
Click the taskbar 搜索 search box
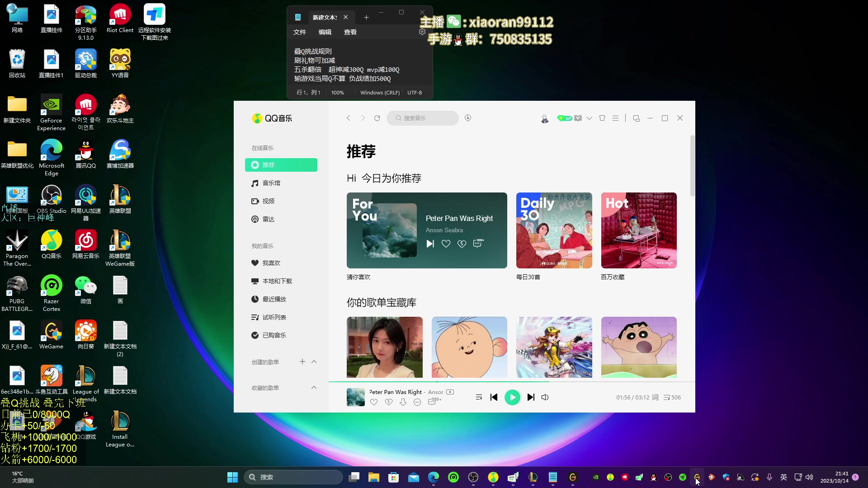point(293,477)
